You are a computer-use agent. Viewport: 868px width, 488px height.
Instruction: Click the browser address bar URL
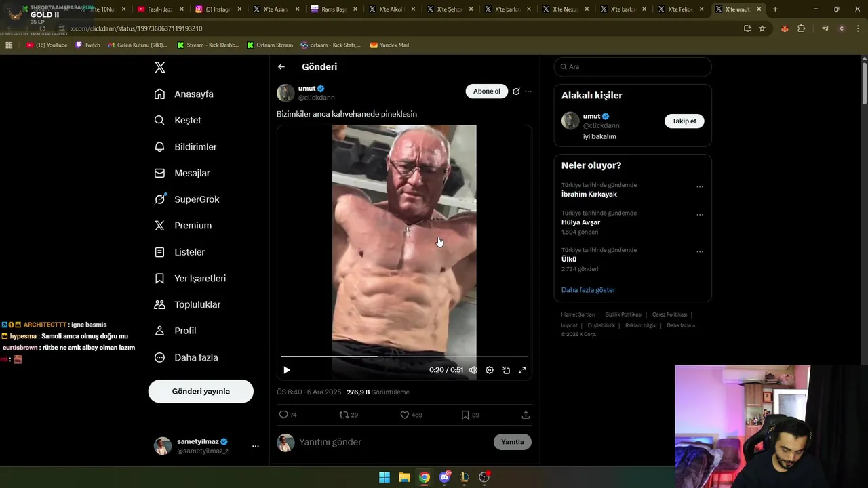(x=136, y=28)
